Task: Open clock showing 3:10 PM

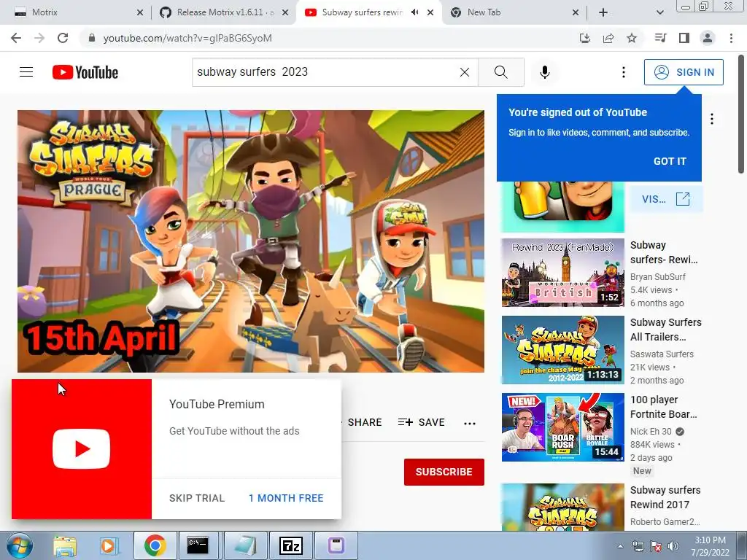Action: click(710, 546)
